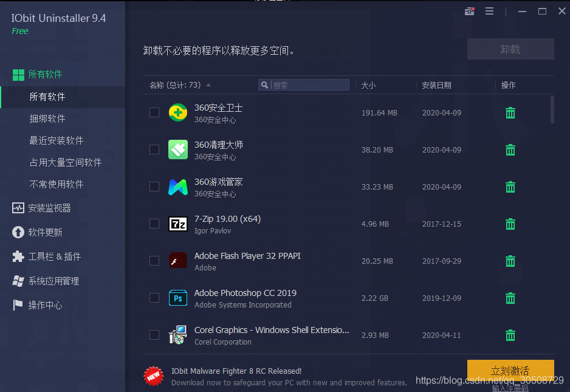Click the trash icon for 7-Zip 19.00

(510, 224)
